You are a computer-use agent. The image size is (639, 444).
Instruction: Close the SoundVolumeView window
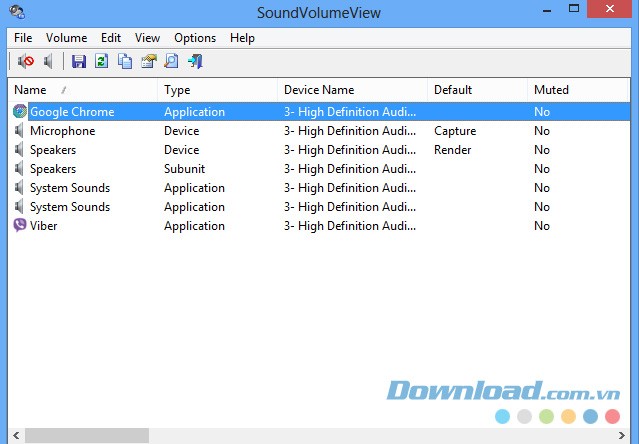click(610, 9)
